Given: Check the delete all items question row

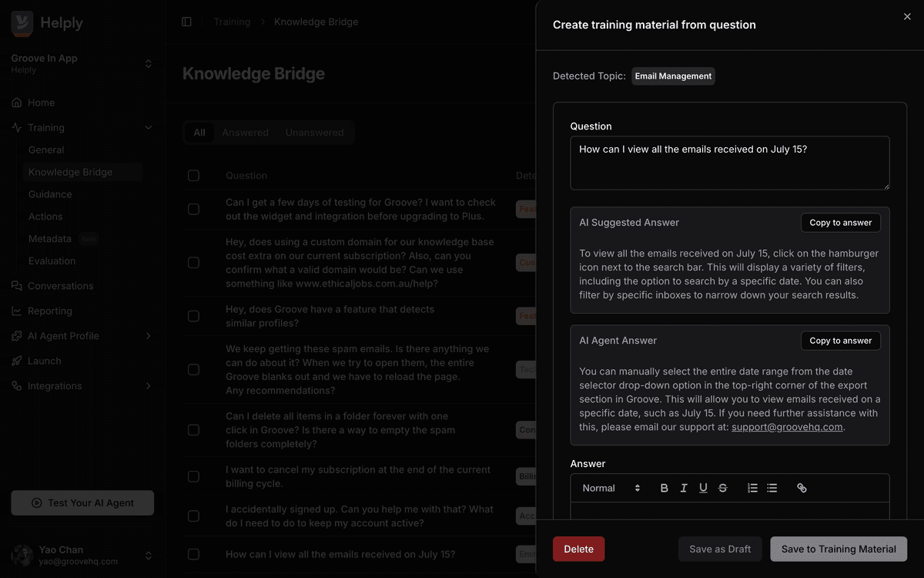Looking at the screenshot, I should click(193, 430).
